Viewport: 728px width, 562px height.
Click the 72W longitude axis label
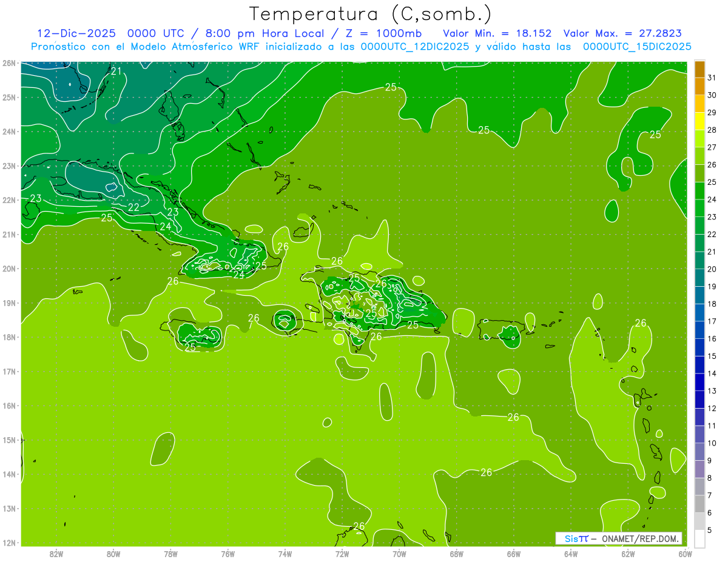tap(342, 554)
